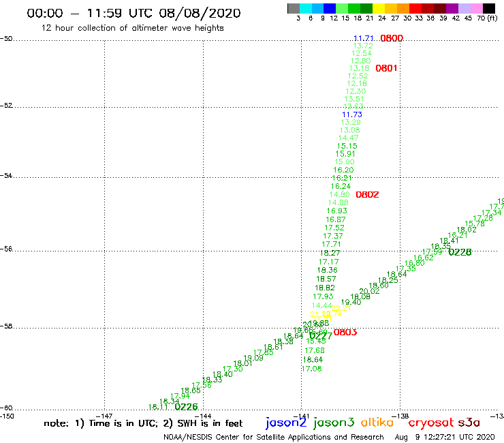Click the orange altika legend label
Image resolution: width=504 pixels, height=443 pixels.
coord(377,423)
